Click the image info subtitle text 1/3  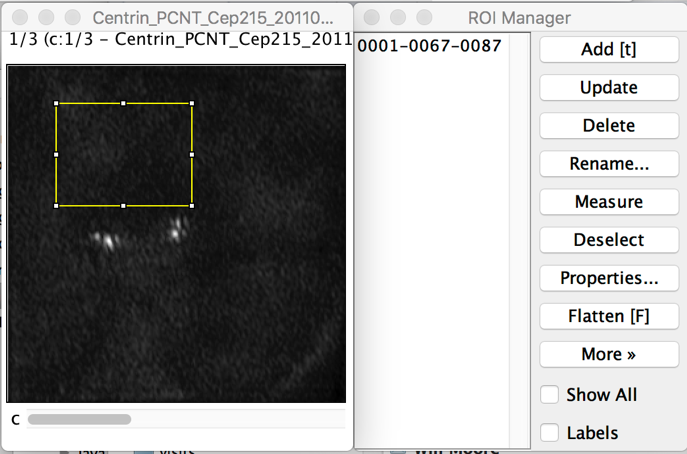(180, 39)
